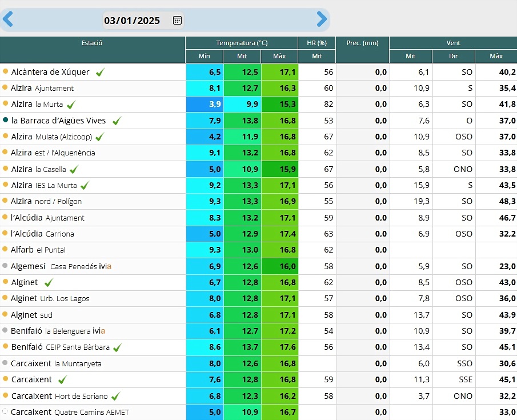Click Carcaixent wind direction SSE
The height and width of the screenshot is (420, 517).
pos(466,380)
